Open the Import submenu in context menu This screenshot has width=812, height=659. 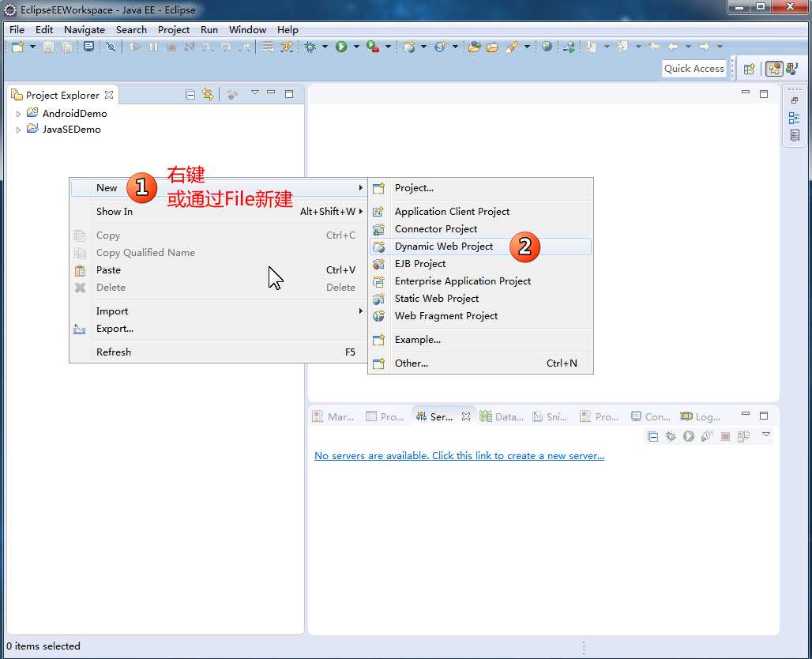[219, 311]
